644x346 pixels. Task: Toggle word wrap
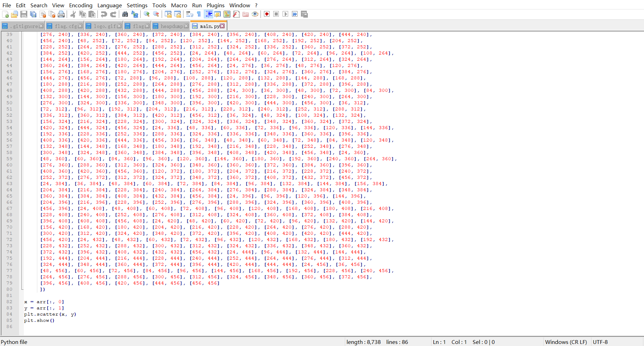click(189, 14)
